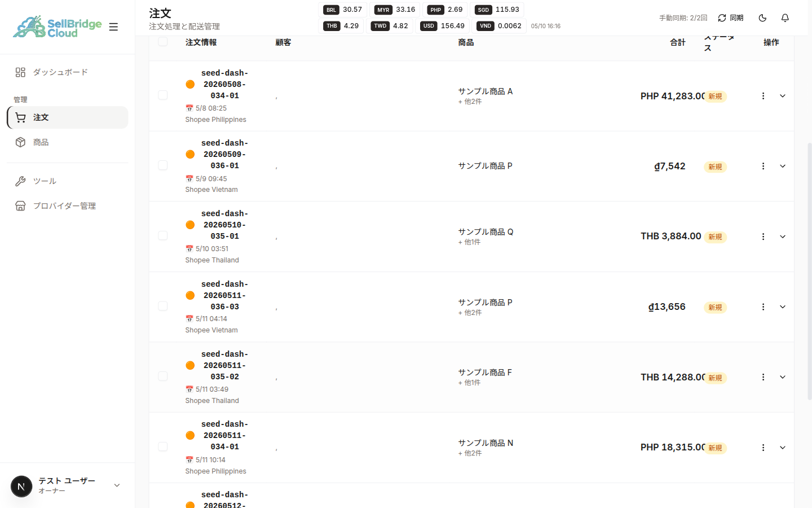
Task: Select checkbox for order seed-dash-20260511-034-01
Action: (163, 446)
